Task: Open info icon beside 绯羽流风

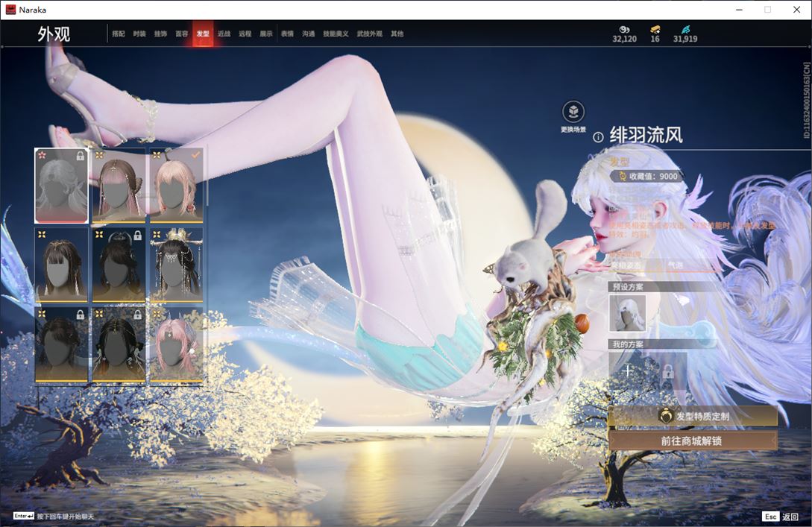Action: 598,137
